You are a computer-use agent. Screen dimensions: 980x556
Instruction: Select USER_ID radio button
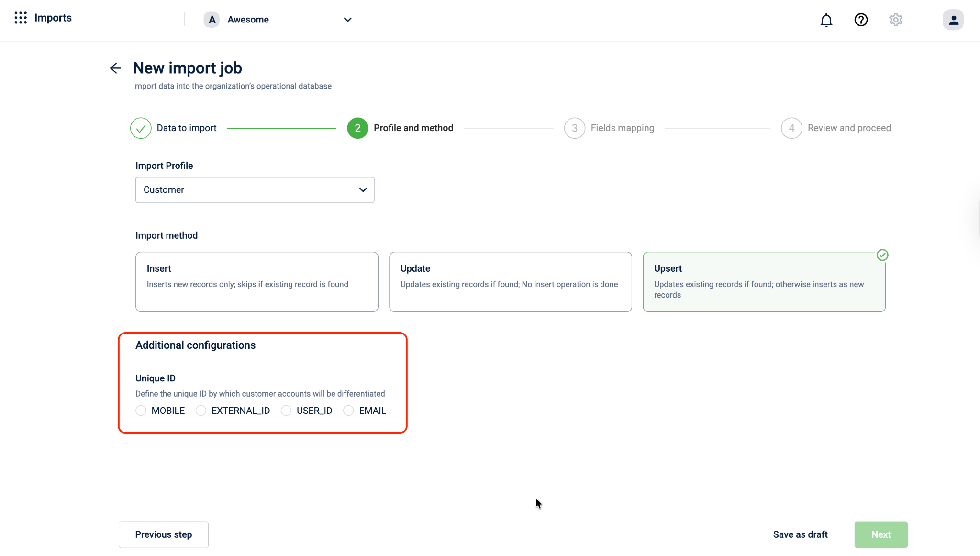[286, 411]
